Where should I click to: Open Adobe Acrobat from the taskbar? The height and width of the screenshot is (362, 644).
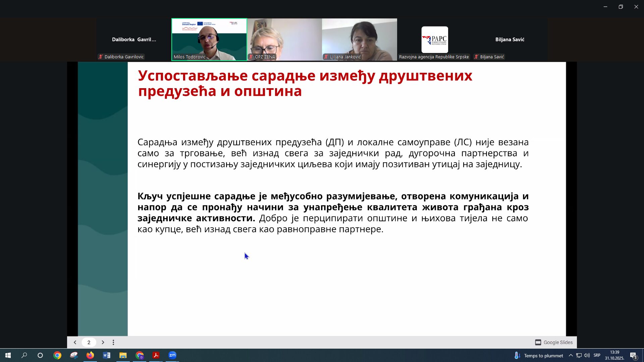[156, 355]
